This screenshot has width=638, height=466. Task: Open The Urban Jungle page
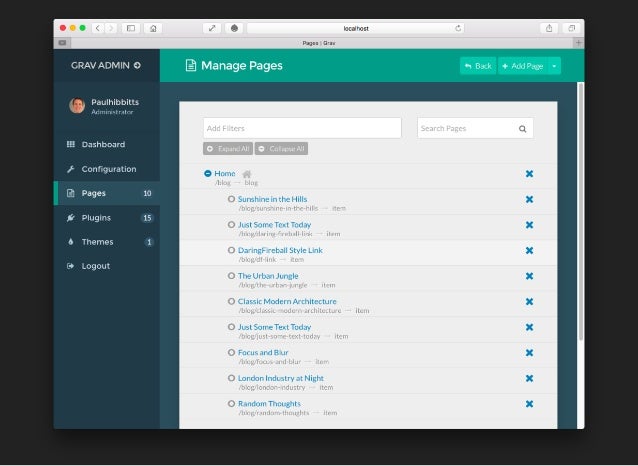(x=268, y=276)
